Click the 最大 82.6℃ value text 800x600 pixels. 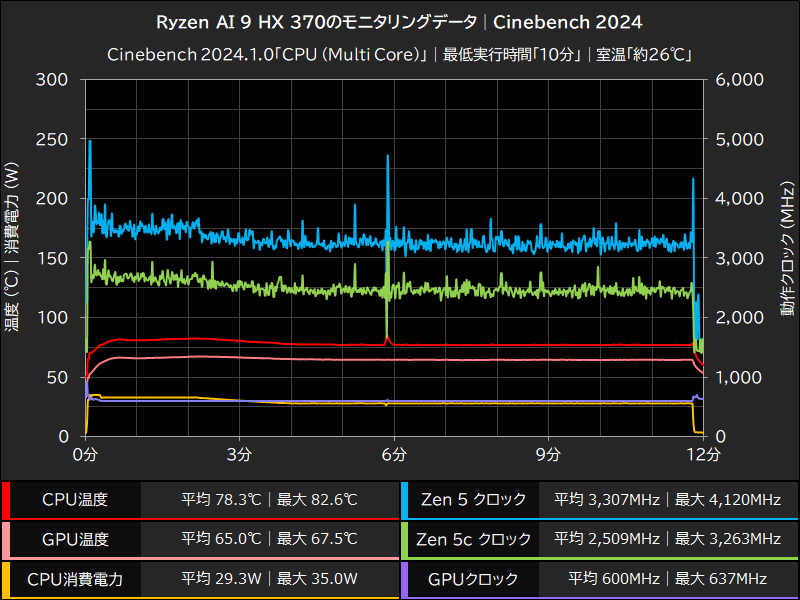[317, 500]
